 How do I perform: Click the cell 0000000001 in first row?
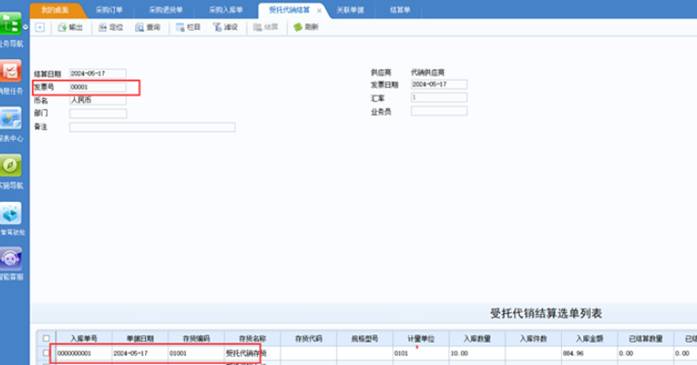click(84, 353)
